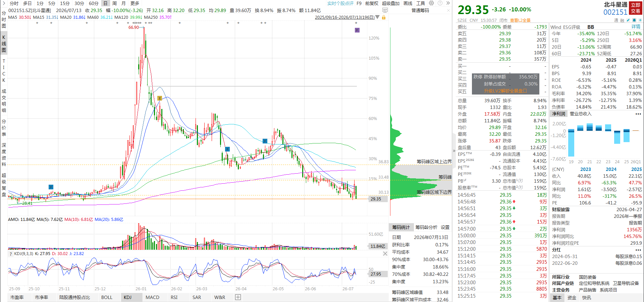Click the plus add-to-watchlist icon
This screenshot has width=644, height=302.
point(640,20)
